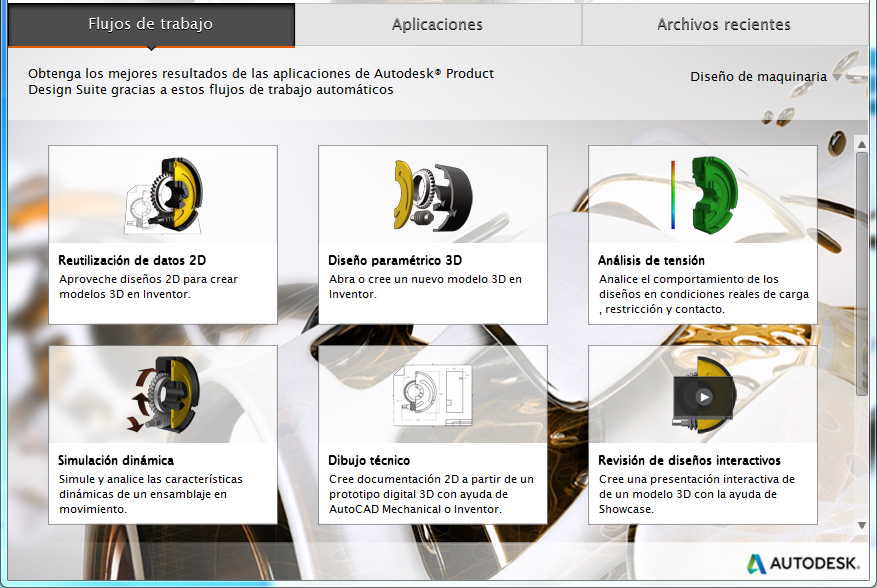The width and height of the screenshot is (877, 588).
Task: Open the Archivos recientes tab
Action: tap(724, 25)
